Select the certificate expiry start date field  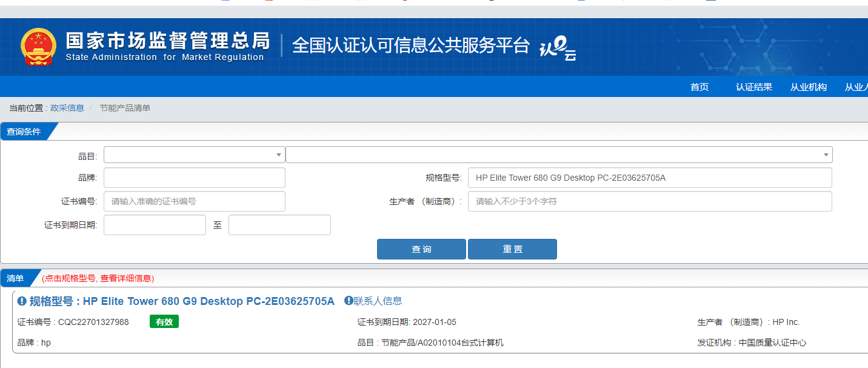(x=155, y=225)
